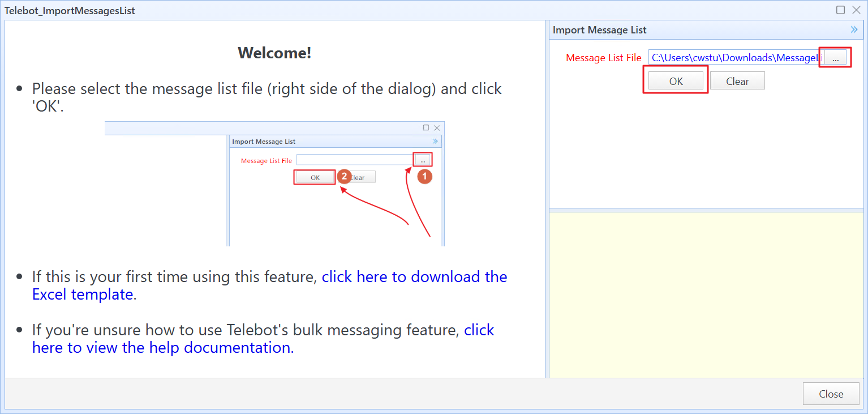
Task: Click the instructional screenshot in the welcome page
Action: [x=274, y=183]
